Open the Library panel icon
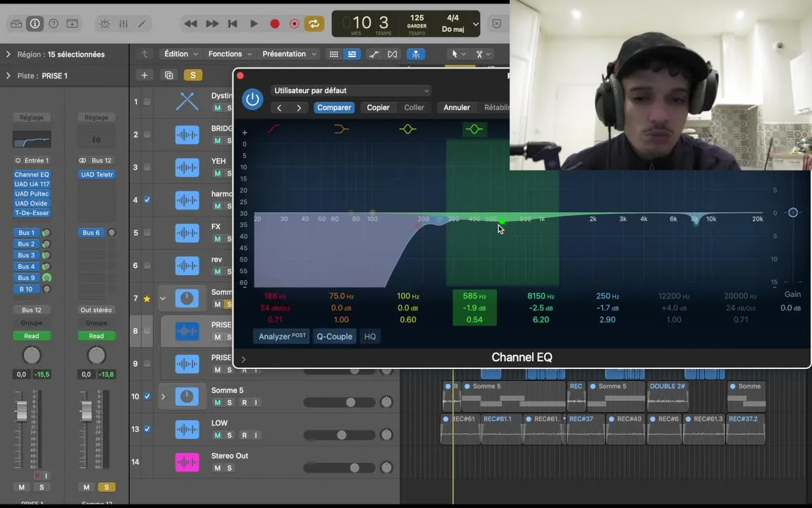 pyautogui.click(x=16, y=24)
